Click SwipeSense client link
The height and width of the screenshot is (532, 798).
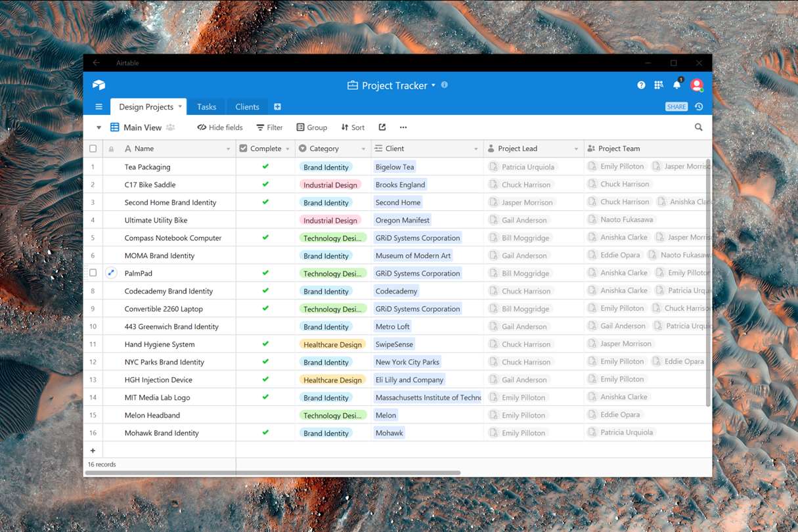pos(394,344)
